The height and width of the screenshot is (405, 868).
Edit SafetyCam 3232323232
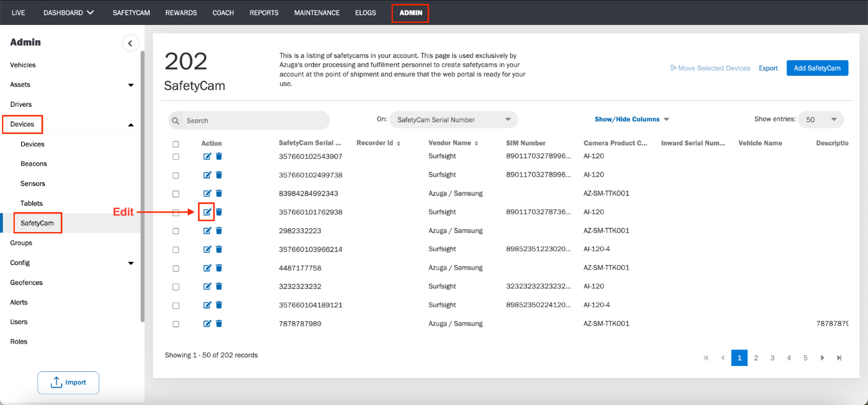pyautogui.click(x=207, y=286)
